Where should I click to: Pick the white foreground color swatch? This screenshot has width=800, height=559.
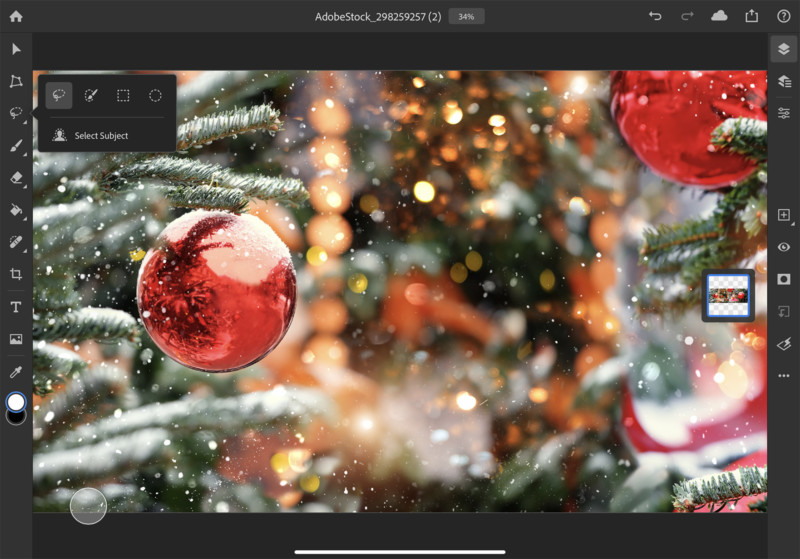16,402
